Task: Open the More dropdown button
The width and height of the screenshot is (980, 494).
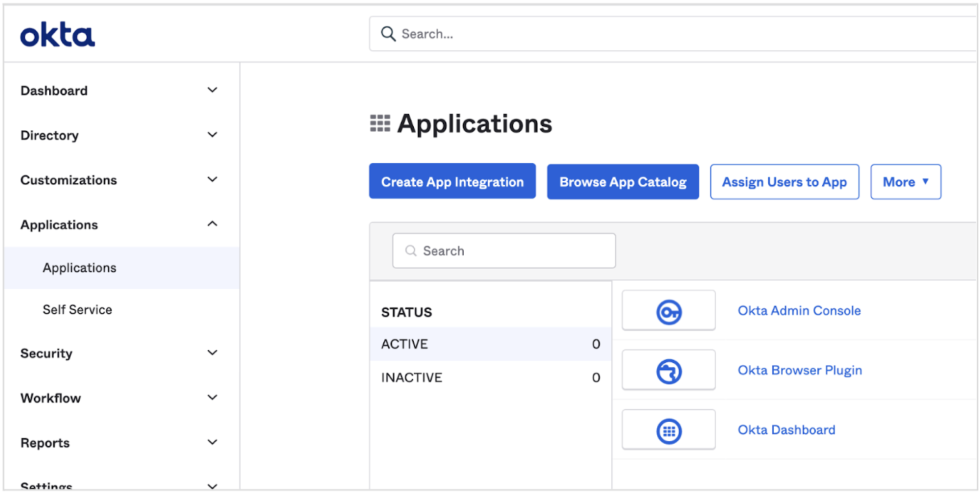Action: (x=906, y=182)
